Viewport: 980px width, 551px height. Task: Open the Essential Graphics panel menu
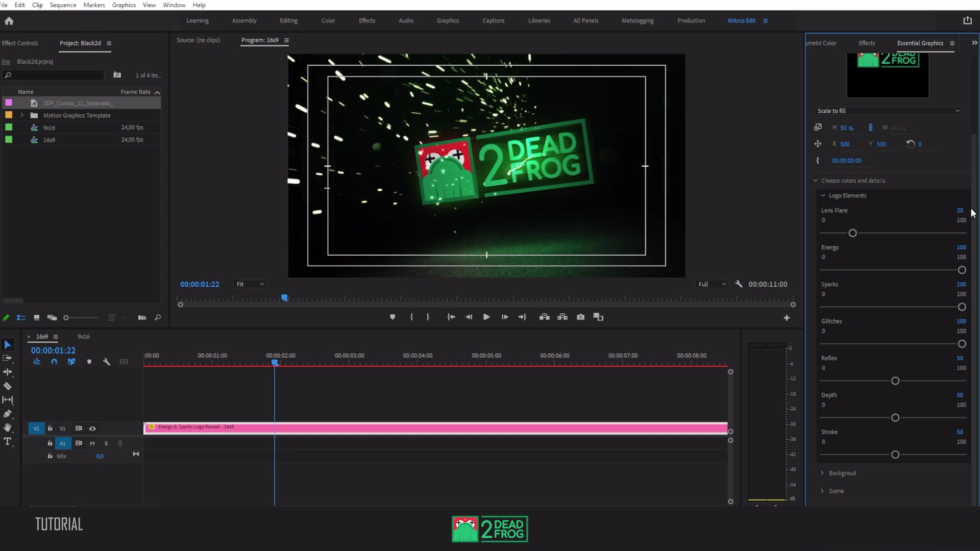click(952, 43)
